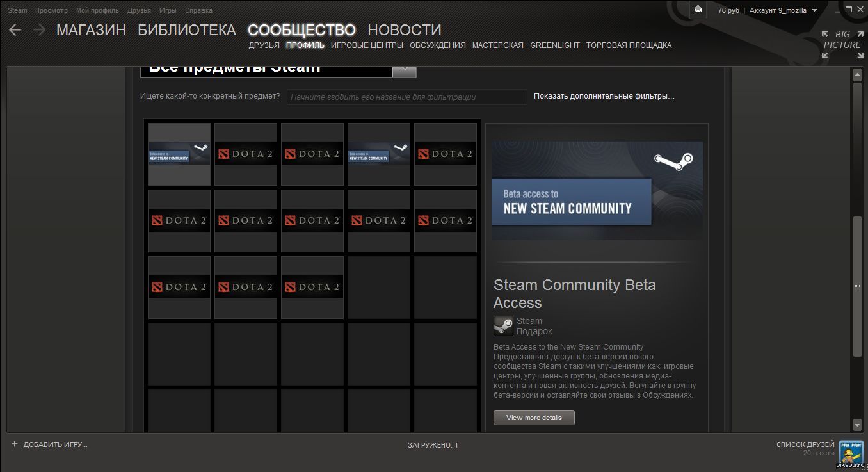Maximize the Steam window
868x472 pixels.
coord(849,10)
